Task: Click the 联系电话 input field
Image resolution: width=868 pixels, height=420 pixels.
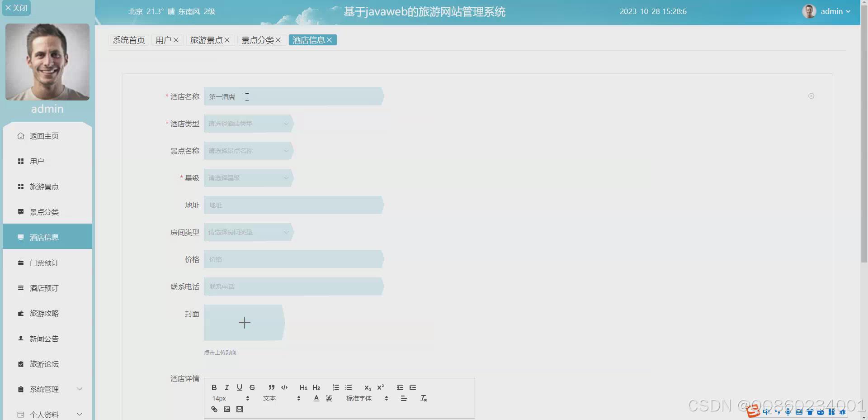Action: (x=294, y=286)
